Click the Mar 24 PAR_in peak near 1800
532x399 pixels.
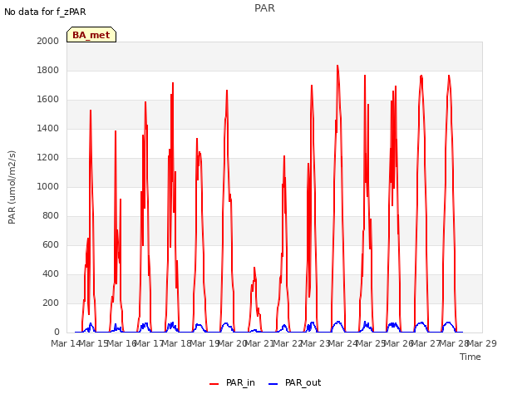[337, 66]
